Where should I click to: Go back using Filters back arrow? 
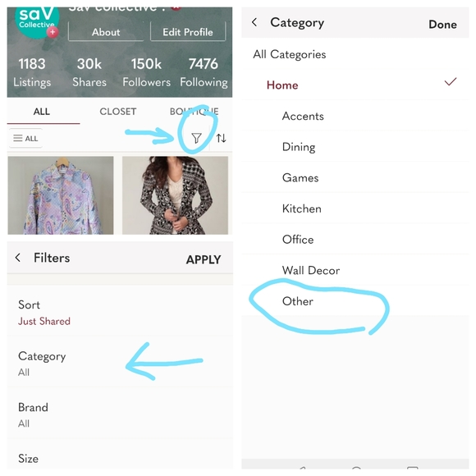point(18,258)
